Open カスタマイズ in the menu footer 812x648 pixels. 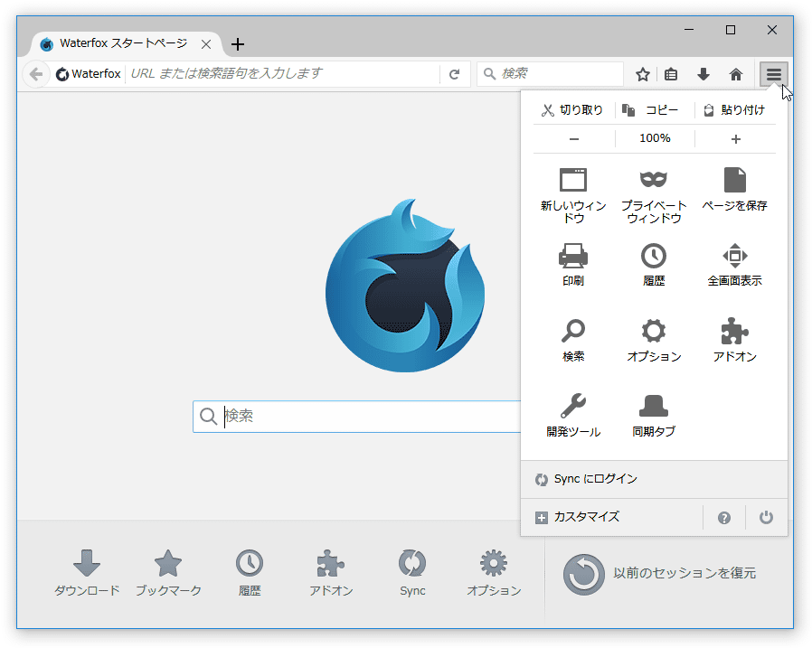click(611, 518)
